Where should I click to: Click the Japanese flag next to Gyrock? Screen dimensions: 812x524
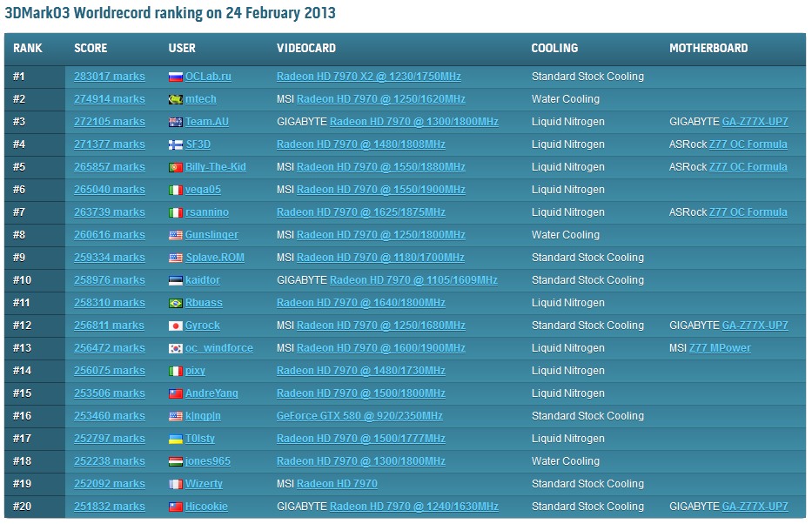pos(176,326)
